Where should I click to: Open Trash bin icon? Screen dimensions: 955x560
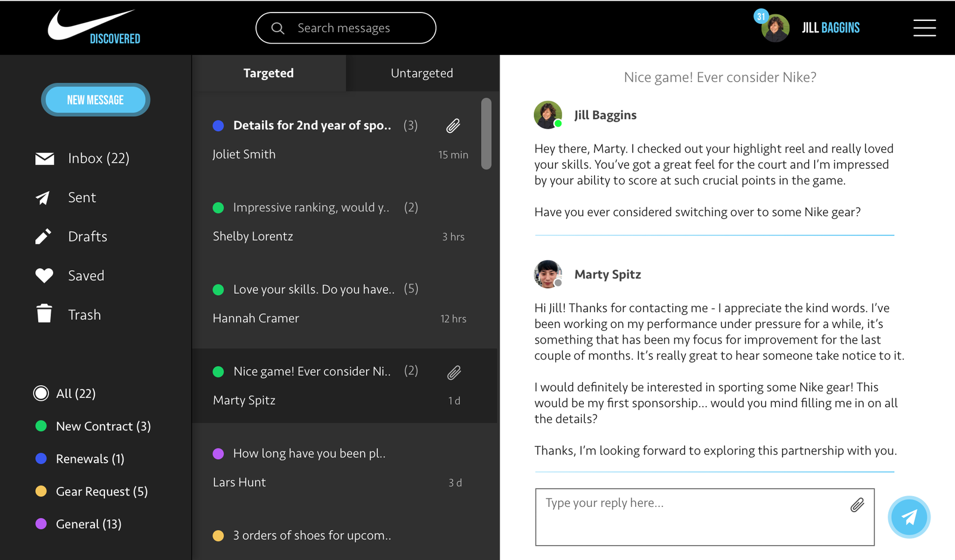(44, 314)
